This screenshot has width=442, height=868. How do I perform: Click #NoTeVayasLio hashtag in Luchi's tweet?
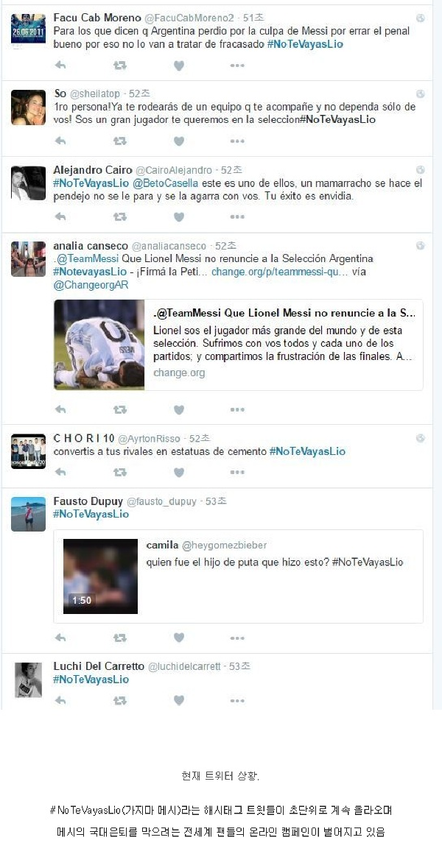point(91,680)
